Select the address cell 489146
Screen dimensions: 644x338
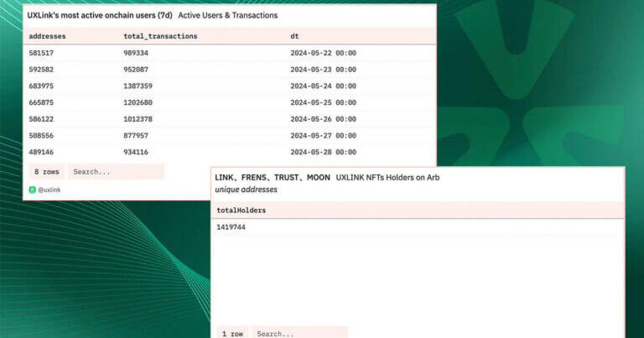pyautogui.click(x=42, y=152)
